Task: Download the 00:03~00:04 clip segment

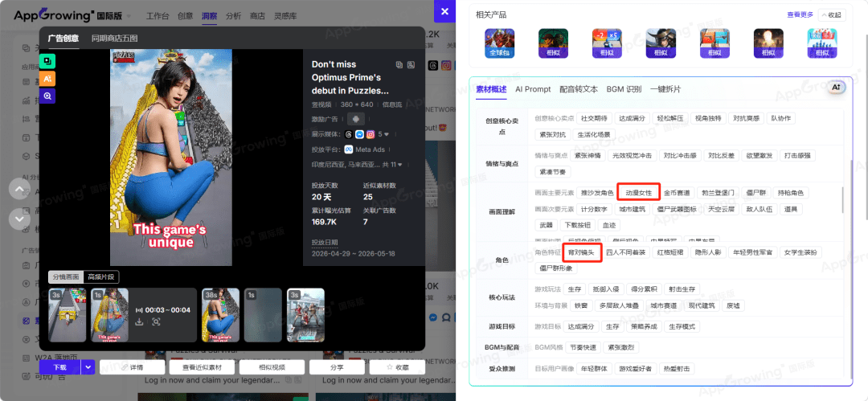Action: [140, 321]
